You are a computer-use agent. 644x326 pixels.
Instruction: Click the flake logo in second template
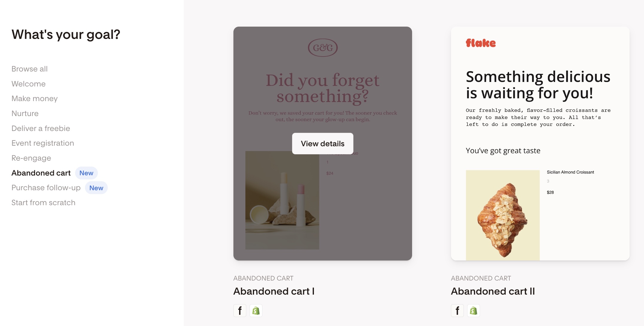point(481,43)
